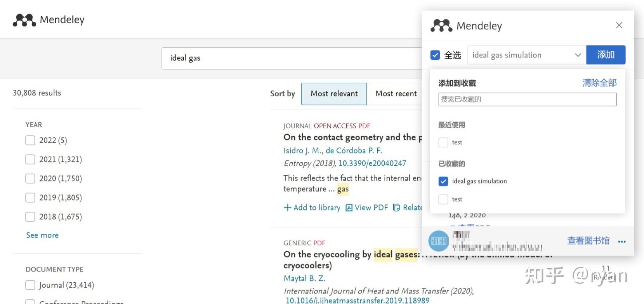Select the Most relevant sorting tab
This screenshot has height=304, width=644.
click(333, 94)
